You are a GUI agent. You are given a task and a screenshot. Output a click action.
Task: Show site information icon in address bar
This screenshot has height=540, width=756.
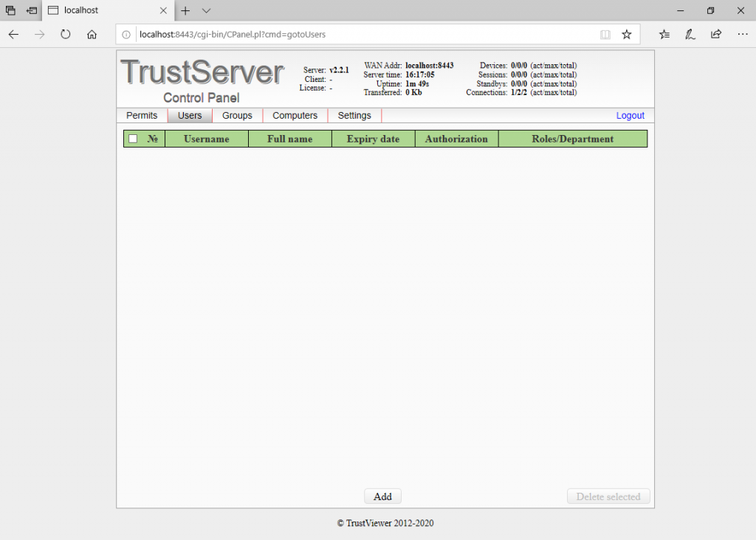pos(126,35)
